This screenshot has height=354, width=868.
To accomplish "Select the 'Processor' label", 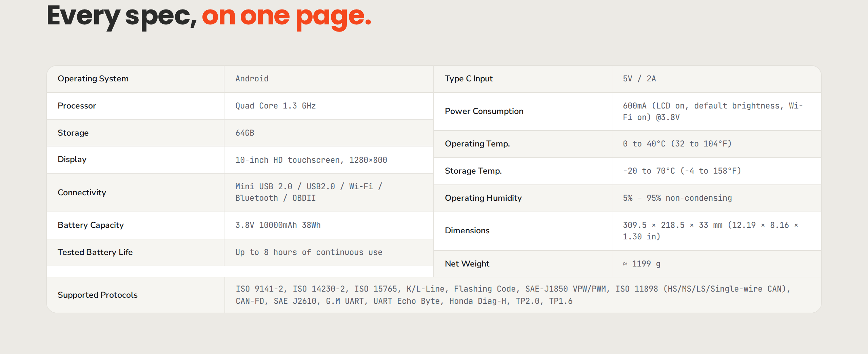I will pos(77,106).
